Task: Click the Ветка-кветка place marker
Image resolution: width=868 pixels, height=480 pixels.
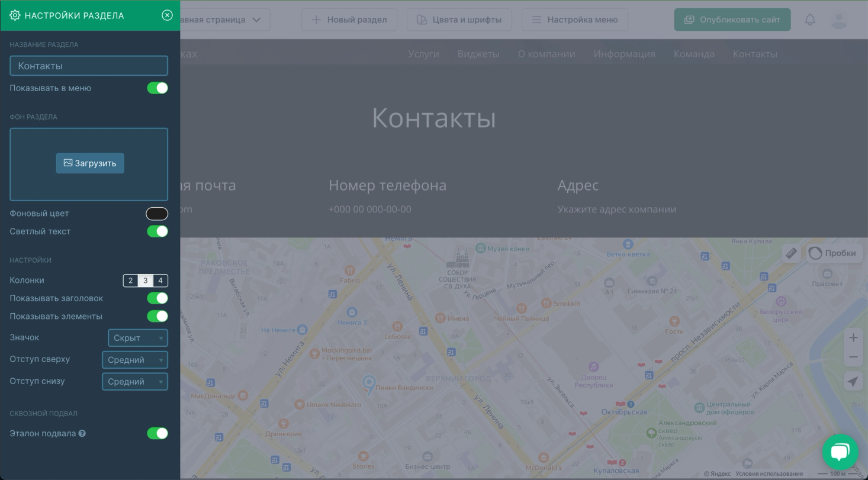Action: [x=628, y=244]
